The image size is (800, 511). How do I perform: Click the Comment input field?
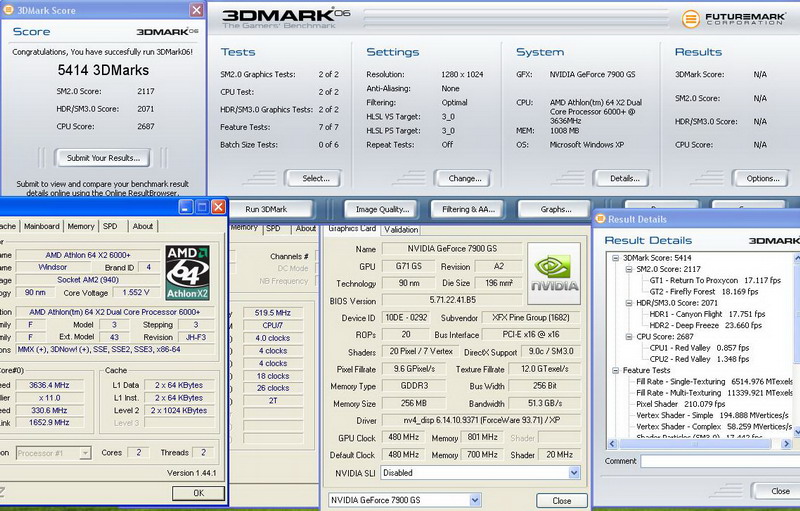720,461
